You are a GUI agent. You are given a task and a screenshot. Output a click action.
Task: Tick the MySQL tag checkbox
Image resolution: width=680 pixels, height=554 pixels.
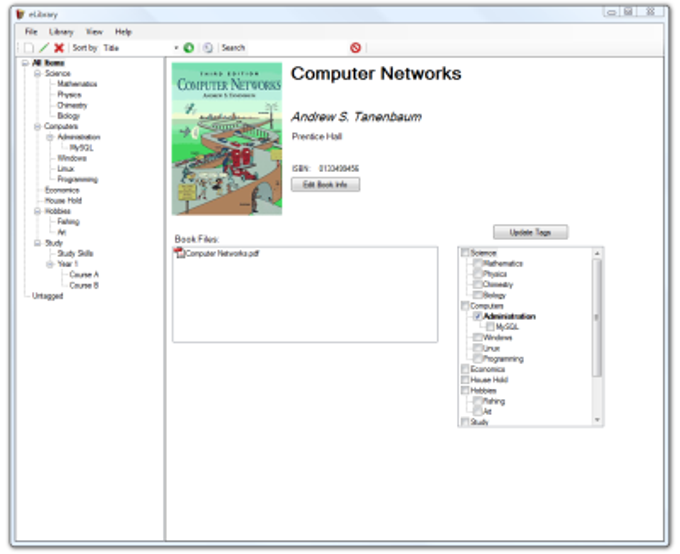[x=490, y=327]
